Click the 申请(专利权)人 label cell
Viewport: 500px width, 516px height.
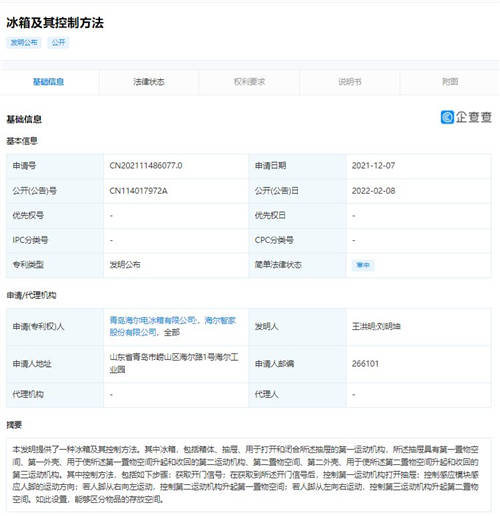point(55,326)
